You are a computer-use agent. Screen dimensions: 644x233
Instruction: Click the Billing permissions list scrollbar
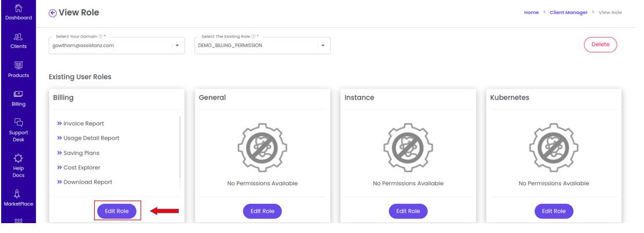(x=180, y=152)
